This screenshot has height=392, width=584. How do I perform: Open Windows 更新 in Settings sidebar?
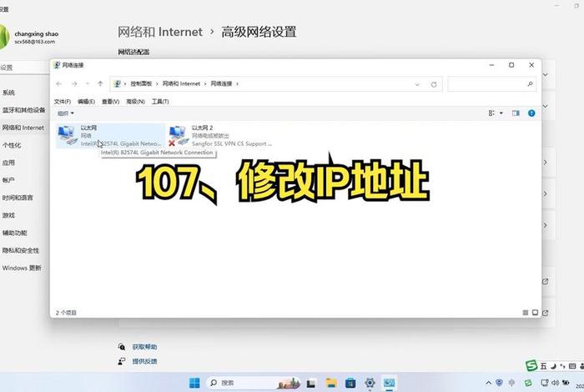pyautogui.click(x=22, y=268)
